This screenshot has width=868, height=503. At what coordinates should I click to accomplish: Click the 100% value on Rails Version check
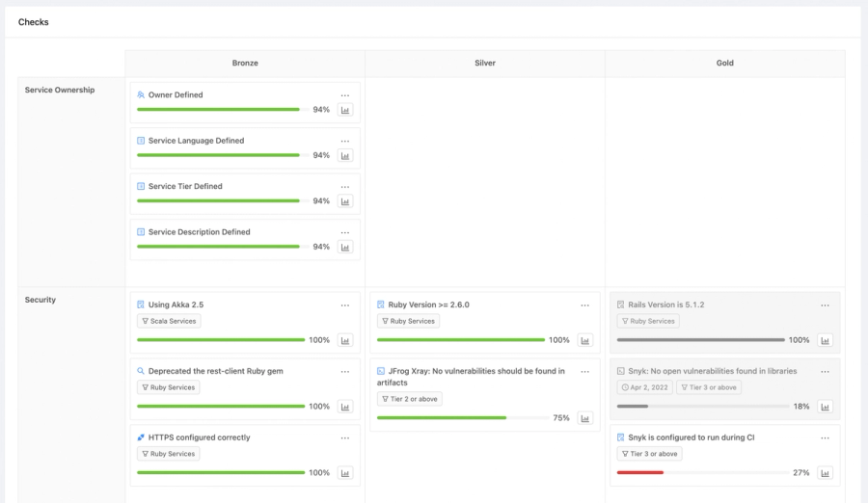point(799,340)
